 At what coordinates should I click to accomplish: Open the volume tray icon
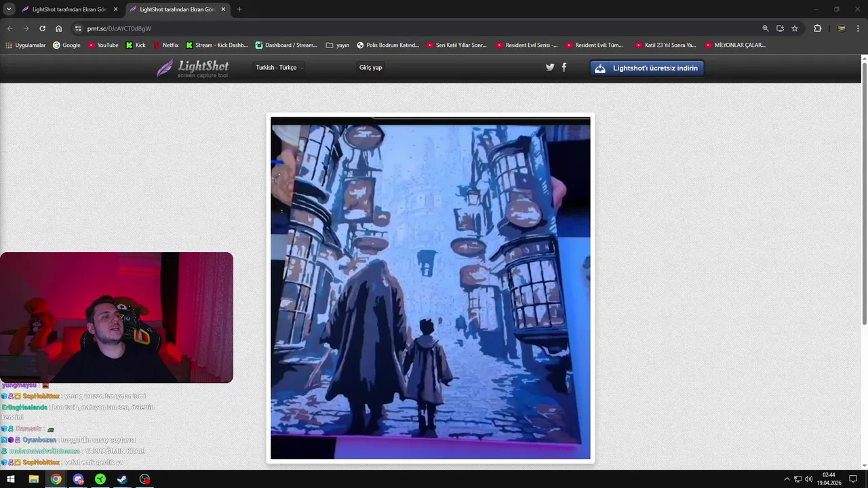pos(808,479)
